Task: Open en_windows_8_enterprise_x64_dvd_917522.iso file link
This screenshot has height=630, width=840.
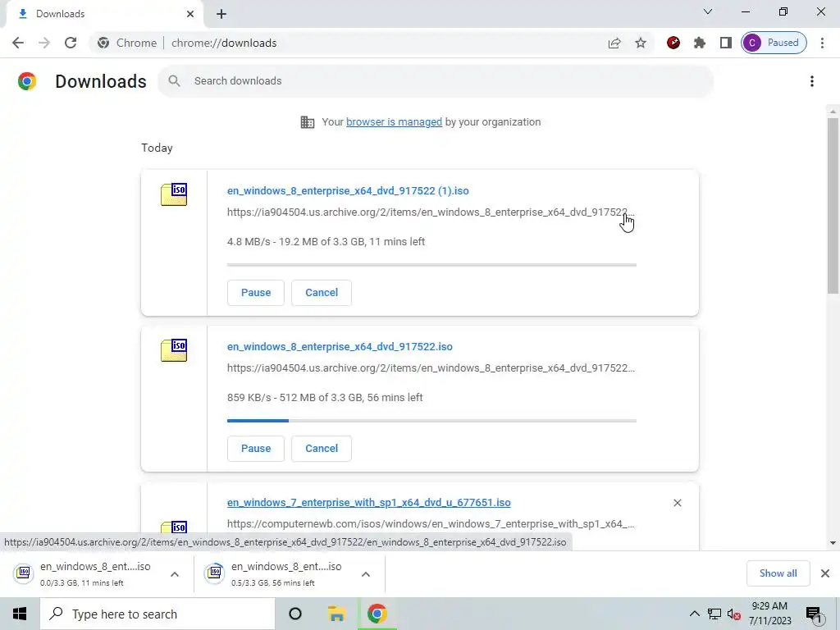Action: click(340, 347)
